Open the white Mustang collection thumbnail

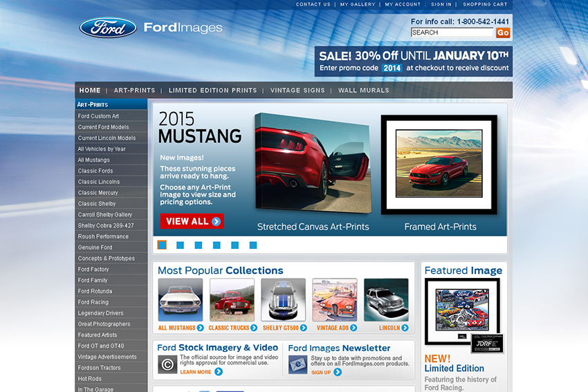pos(181,300)
